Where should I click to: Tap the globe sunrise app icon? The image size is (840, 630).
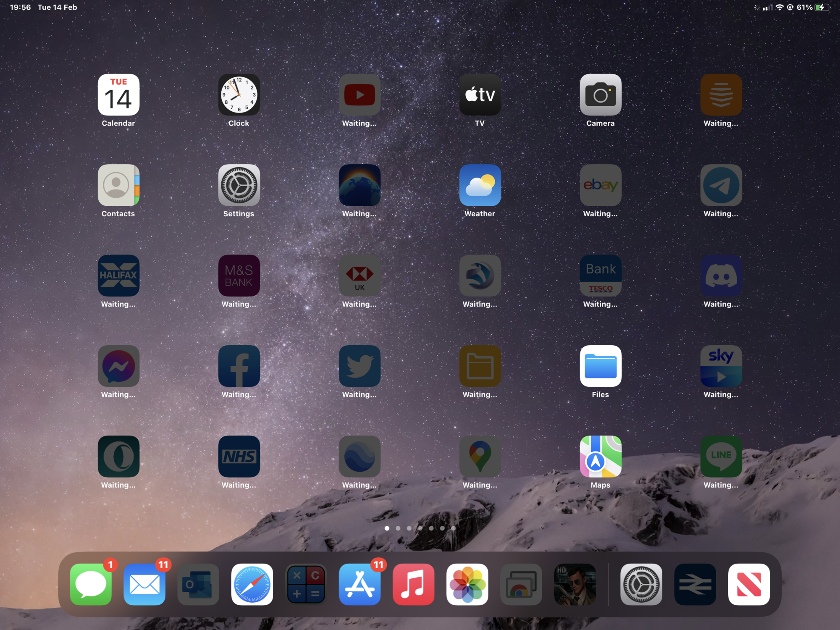point(360,185)
